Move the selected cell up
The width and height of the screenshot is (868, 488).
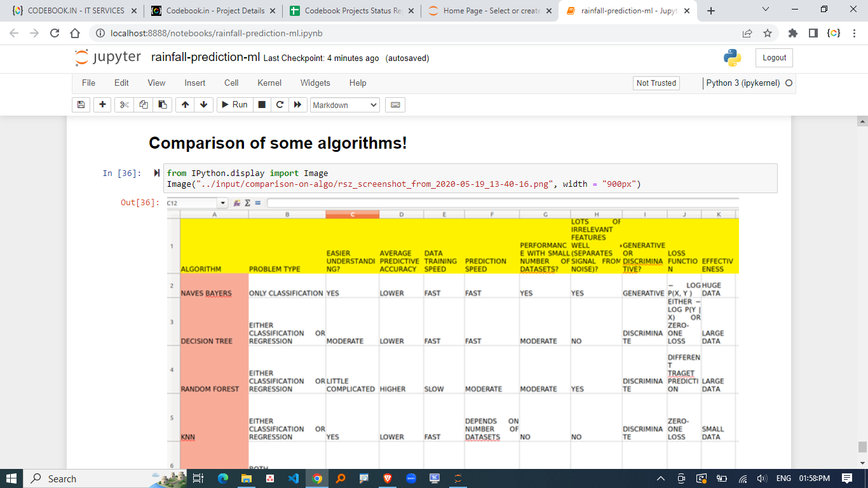[184, 105]
